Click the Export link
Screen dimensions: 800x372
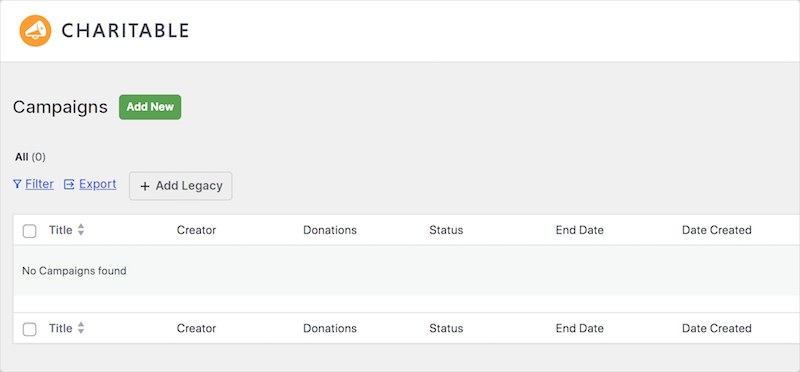[x=97, y=184]
